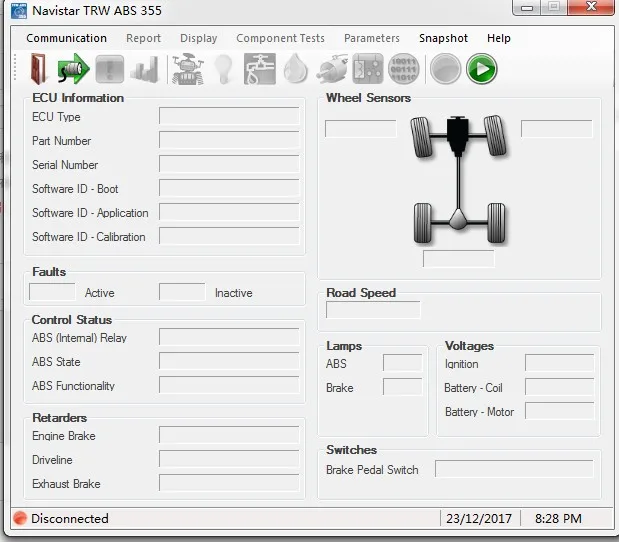Click the exit door icon
Viewport: 619px width, 542px height.
[x=39, y=69]
